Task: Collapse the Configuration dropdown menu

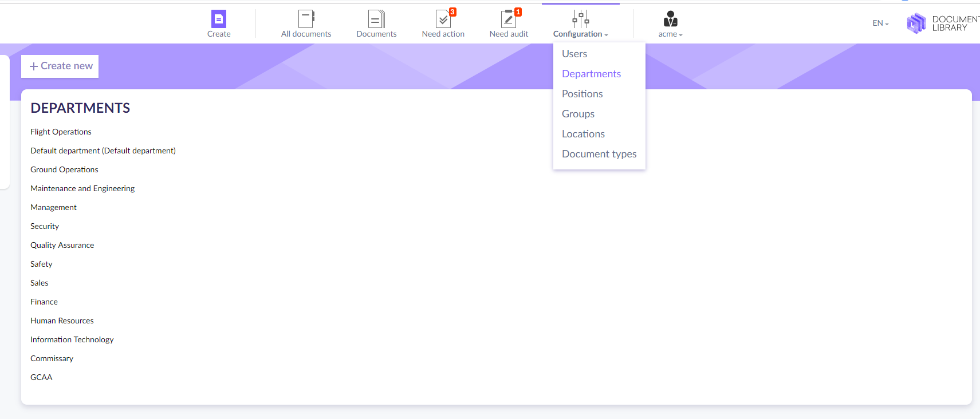Action: coord(580,34)
